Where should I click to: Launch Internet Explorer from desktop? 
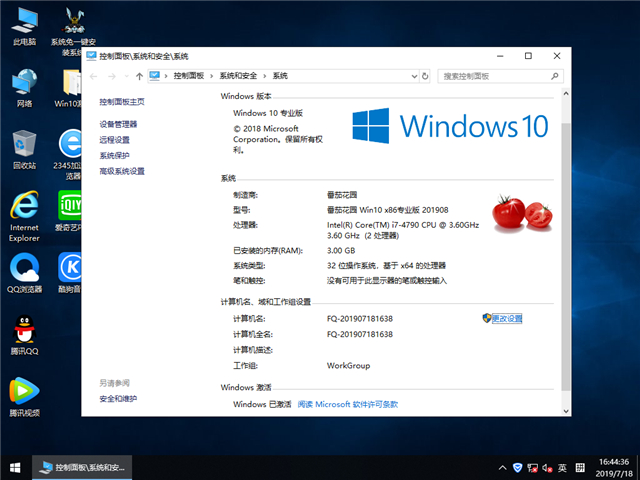24,216
